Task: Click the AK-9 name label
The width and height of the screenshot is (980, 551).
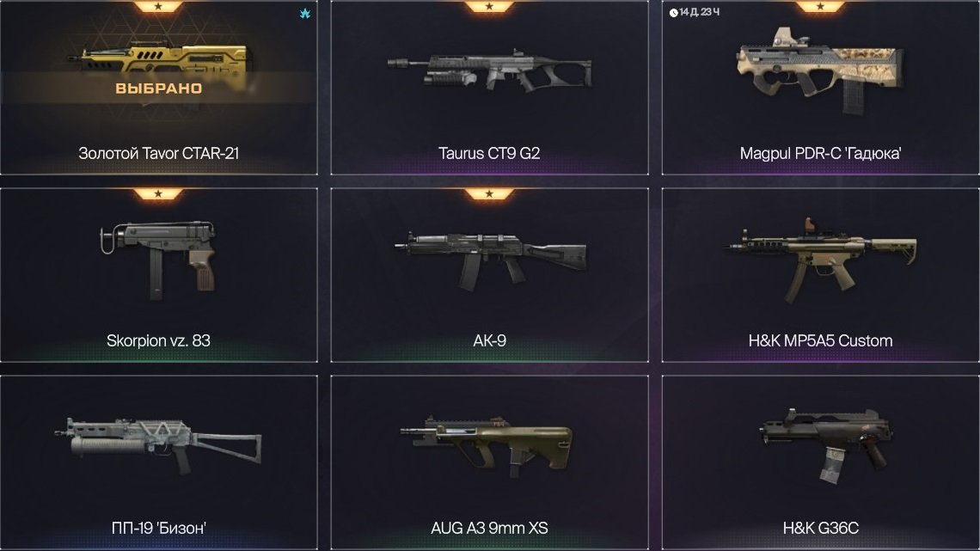Action: click(x=489, y=340)
